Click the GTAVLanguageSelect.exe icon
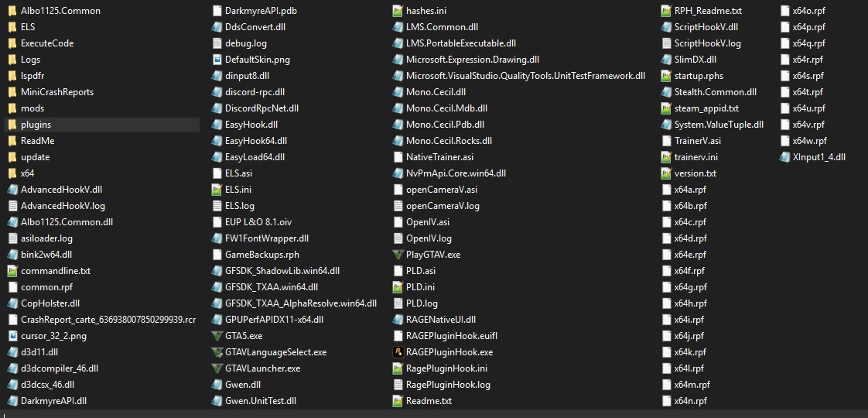The image size is (868, 418). [x=217, y=352]
